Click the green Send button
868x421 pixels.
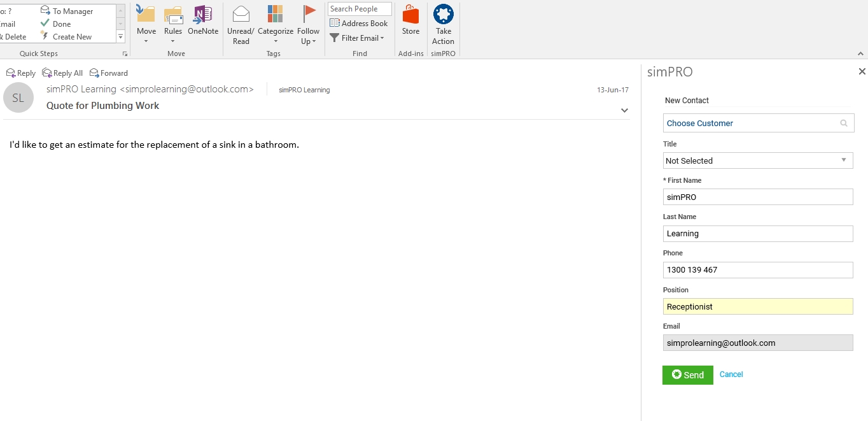click(x=688, y=375)
